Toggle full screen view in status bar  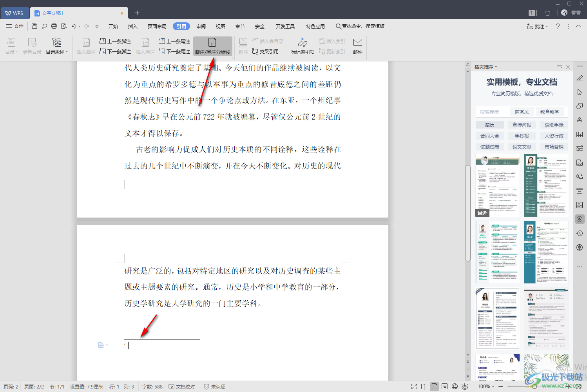[414, 387]
